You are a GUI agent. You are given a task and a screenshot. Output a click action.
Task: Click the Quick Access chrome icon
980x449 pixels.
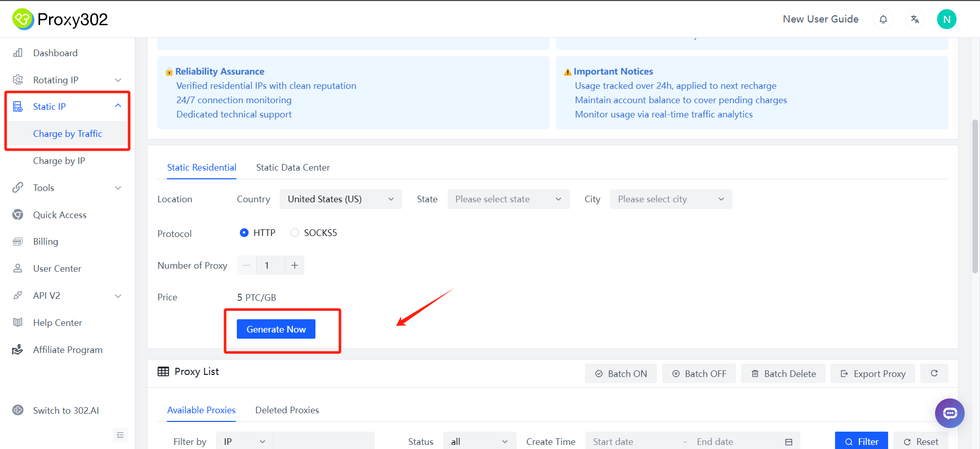(x=18, y=215)
